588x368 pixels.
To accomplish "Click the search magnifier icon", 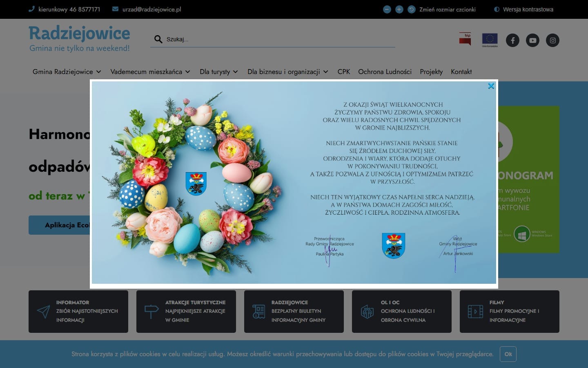I will click(158, 39).
